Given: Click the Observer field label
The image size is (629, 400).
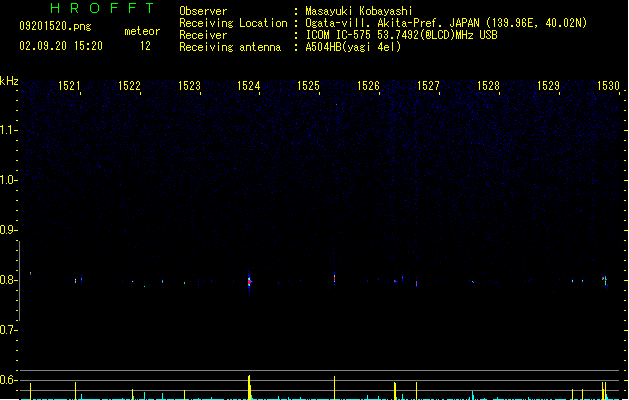Looking at the screenshot, I should 203,11.
